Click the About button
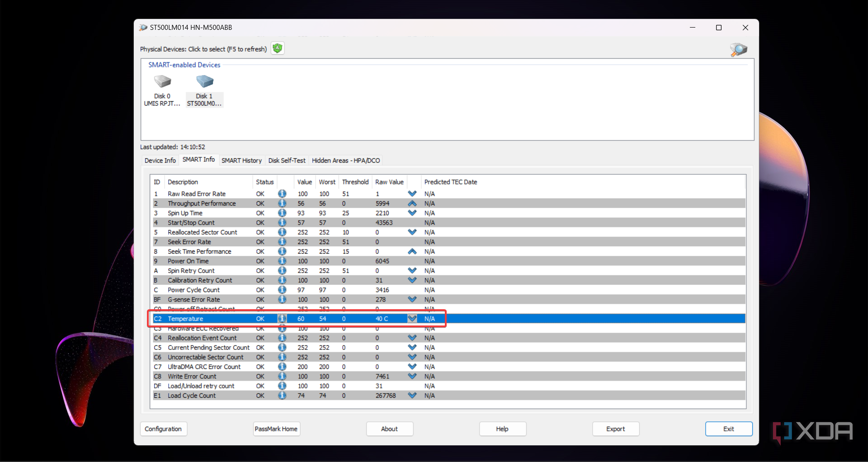Image resolution: width=868 pixels, height=462 pixels. click(389, 429)
